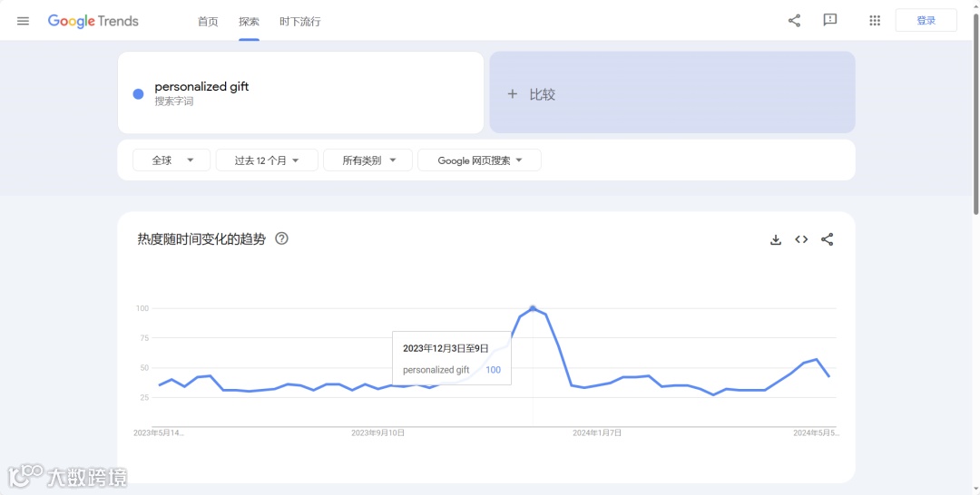
Task: Expand the 所有类别 category dropdown
Action: coord(368,160)
